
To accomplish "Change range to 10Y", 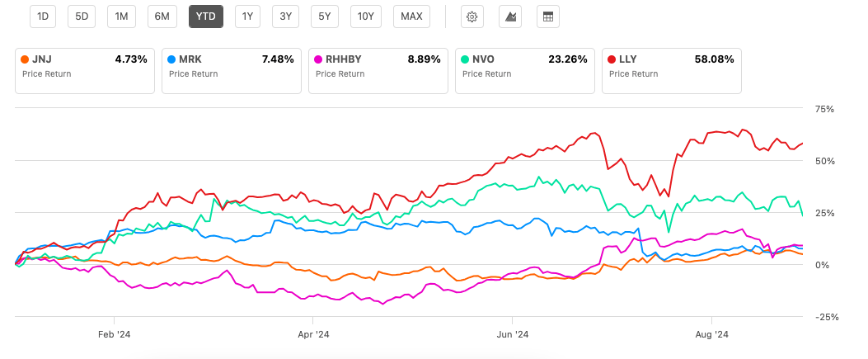I will coord(365,17).
